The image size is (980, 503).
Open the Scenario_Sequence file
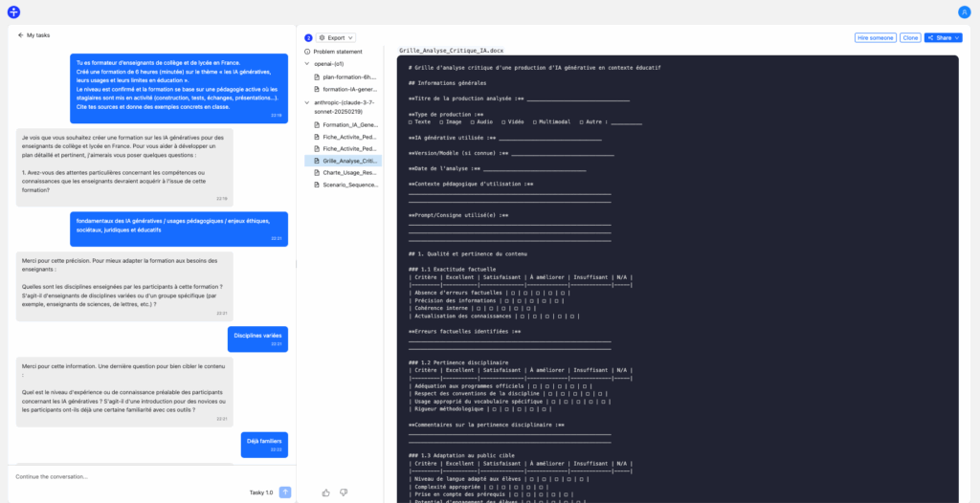(x=349, y=186)
